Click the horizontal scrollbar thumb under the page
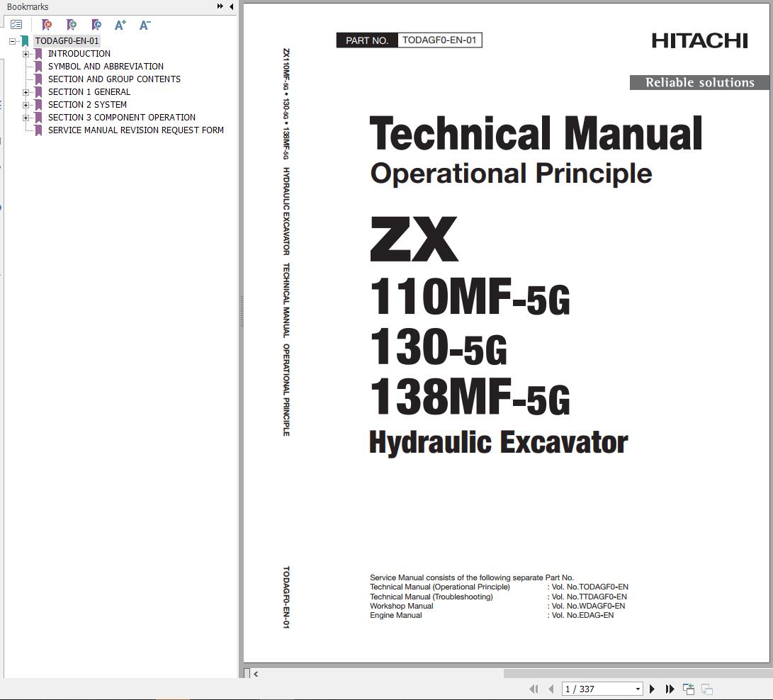 (638, 673)
